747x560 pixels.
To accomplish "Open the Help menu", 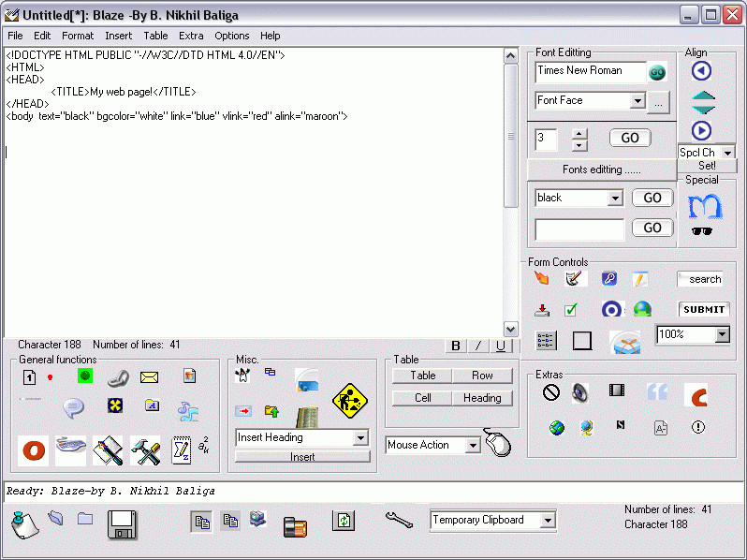I will 271,36.
